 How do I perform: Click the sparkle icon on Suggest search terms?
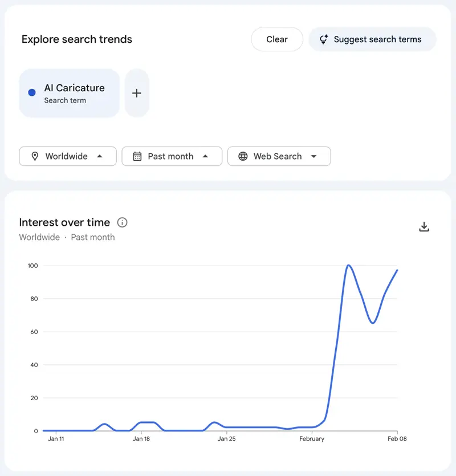pyautogui.click(x=323, y=39)
